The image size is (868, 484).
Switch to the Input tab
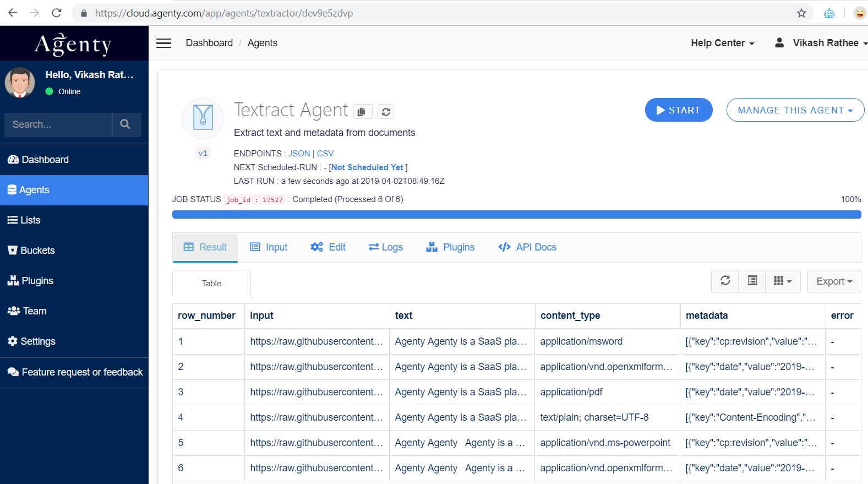pyautogui.click(x=269, y=247)
